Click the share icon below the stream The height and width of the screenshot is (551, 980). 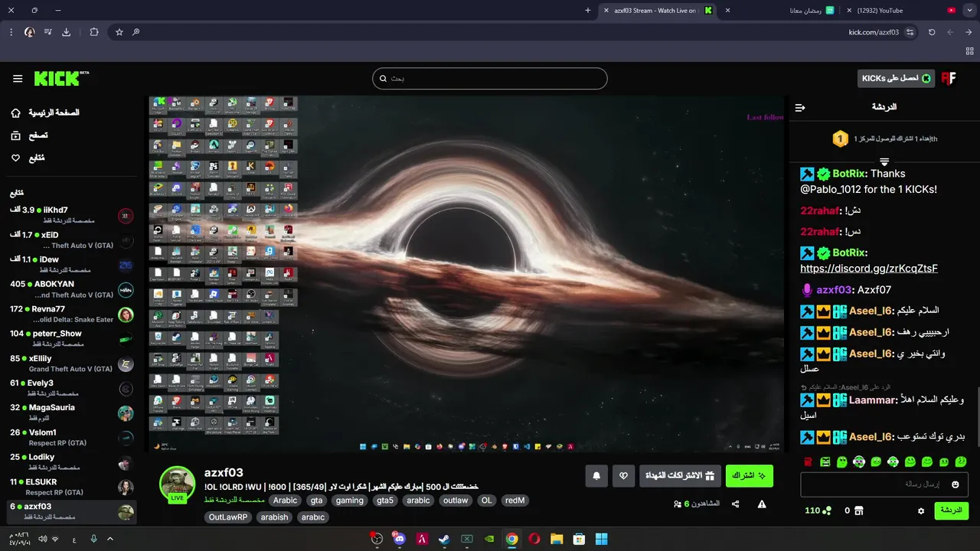[x=736, y=504]
